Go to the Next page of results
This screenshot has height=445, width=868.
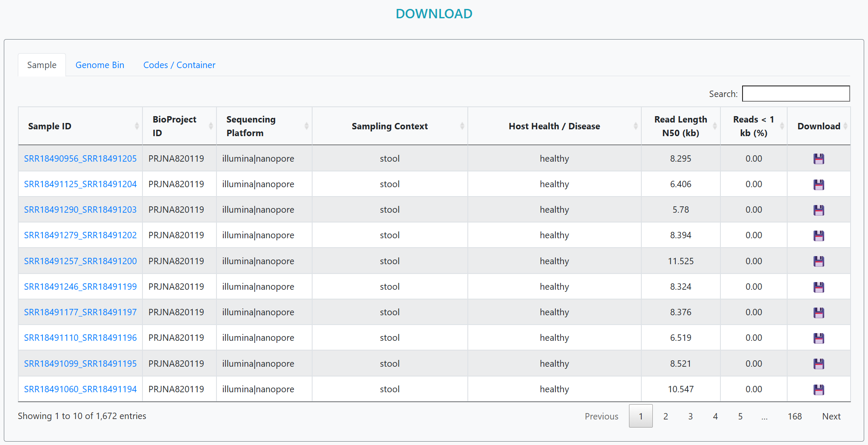831,416
